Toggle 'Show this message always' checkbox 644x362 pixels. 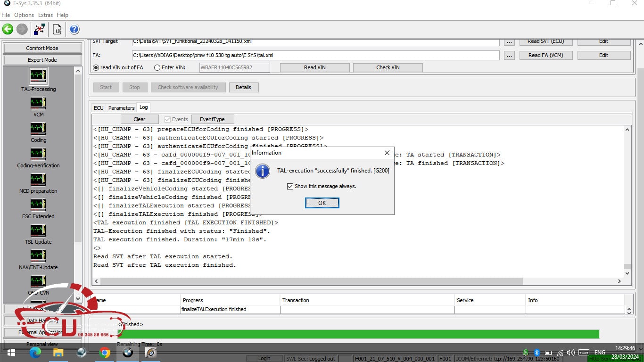pos(290,186)
